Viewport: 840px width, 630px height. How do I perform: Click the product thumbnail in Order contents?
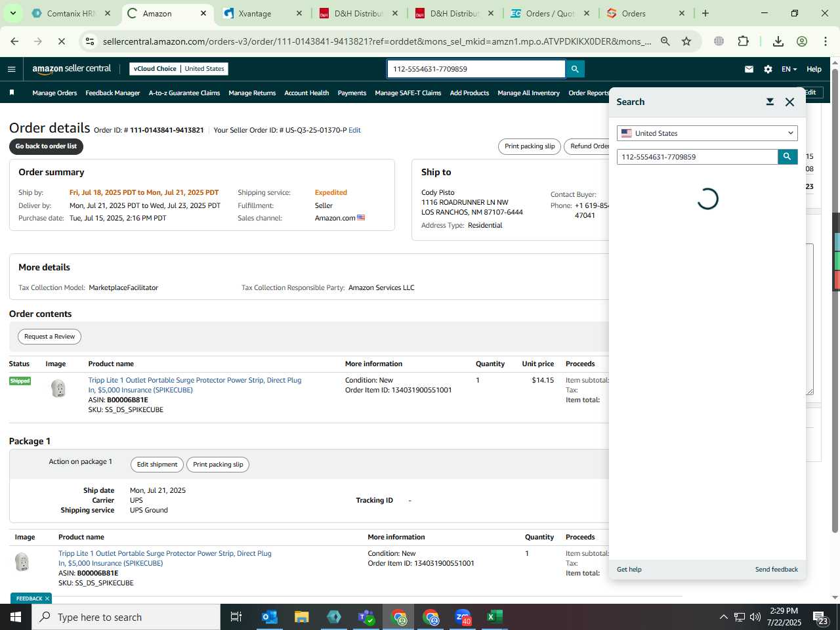click(x=58, y=388)
